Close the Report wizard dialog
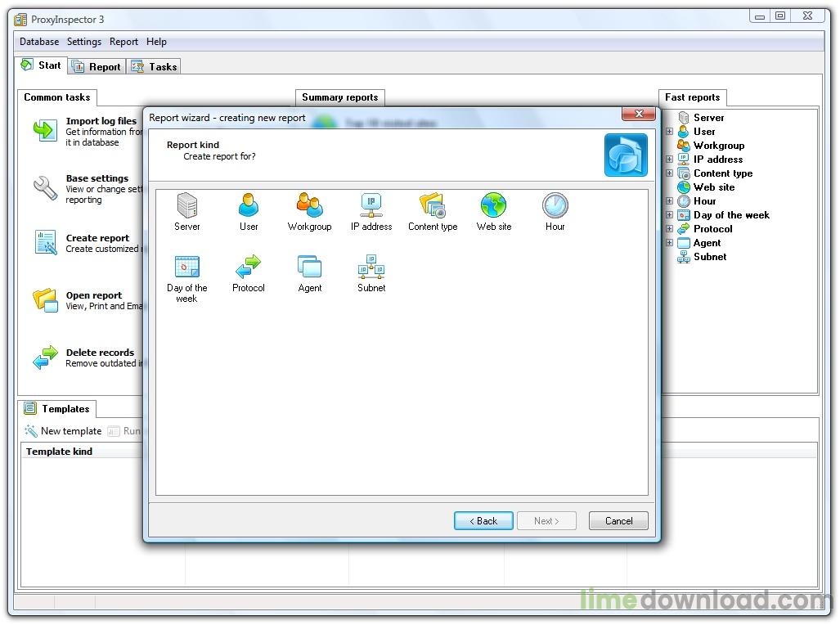This screenshot has width=840, height=625. click(x=639, y=114)
